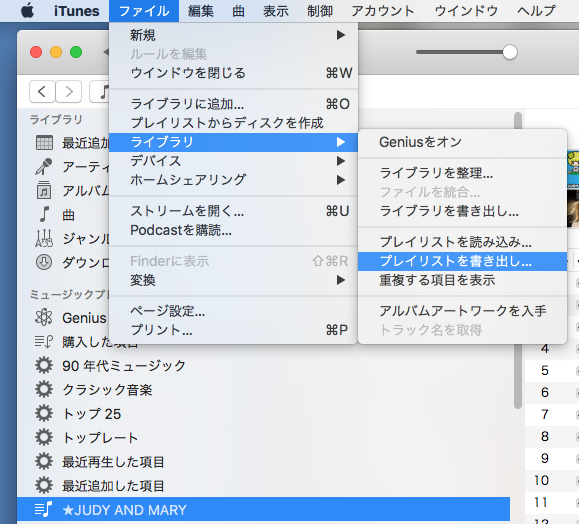This screenshot has width=579, height=524.
Task: Select プレイリストからディスクを作成
Action: pyautogui.click(x=233, y=123)
